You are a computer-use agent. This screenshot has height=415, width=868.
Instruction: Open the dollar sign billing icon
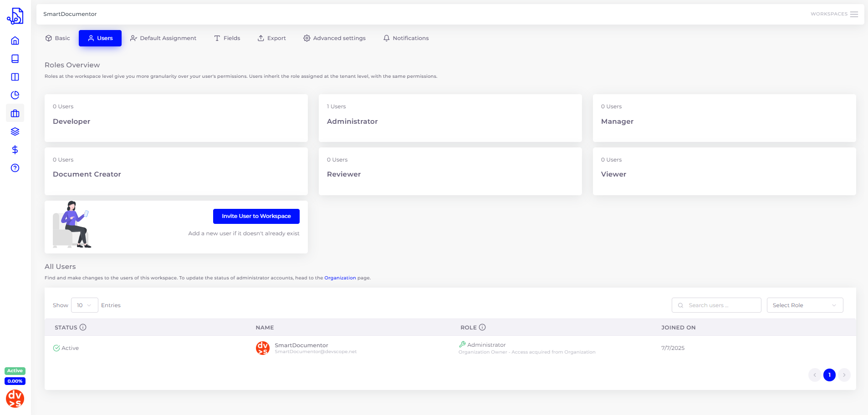[x=15, y=150]
